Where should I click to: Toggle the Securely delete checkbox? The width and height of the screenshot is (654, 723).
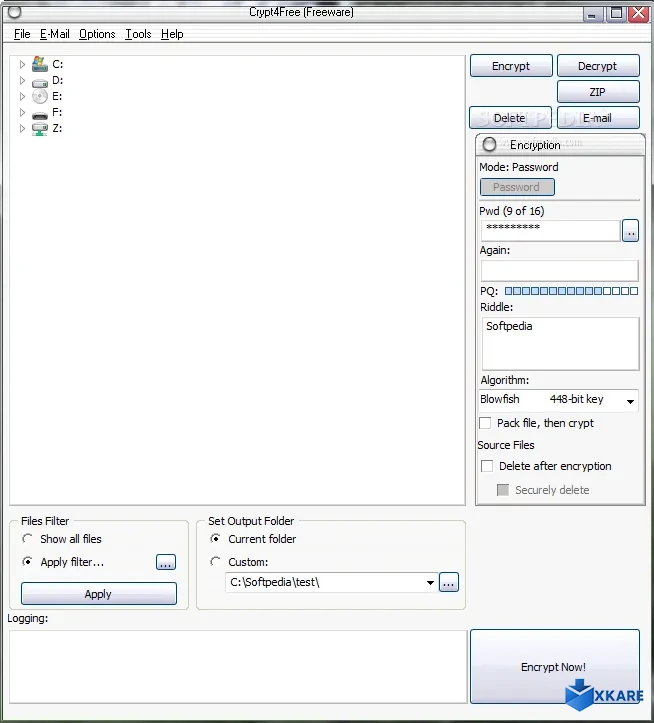[503, 490]
